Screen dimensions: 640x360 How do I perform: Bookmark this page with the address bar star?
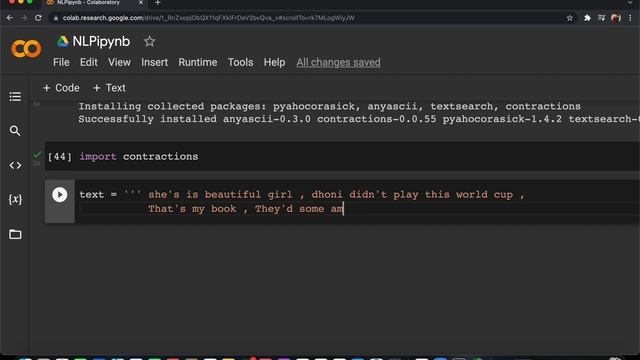click(x=569, y=18)
